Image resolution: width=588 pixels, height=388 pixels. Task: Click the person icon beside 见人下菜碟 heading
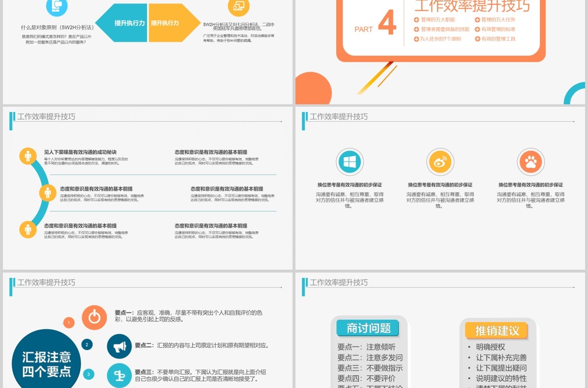pyautogui.click(x=28, y=156)
